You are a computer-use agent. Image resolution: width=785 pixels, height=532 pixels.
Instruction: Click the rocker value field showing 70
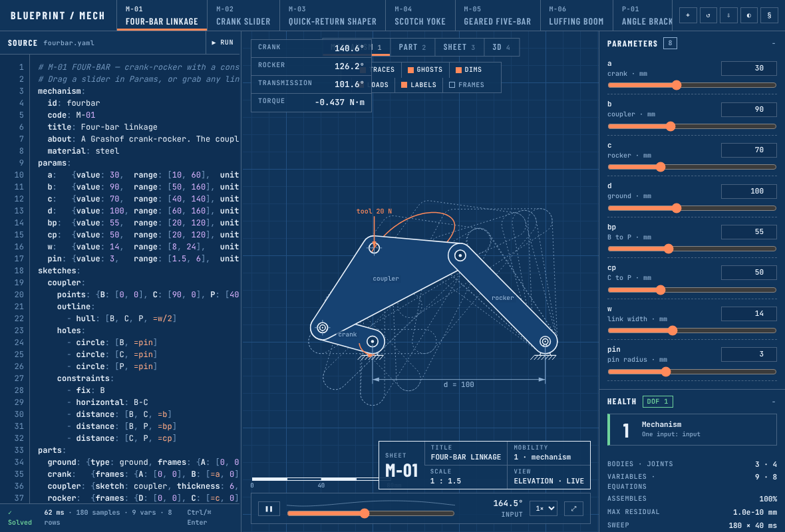coord(748,150)
